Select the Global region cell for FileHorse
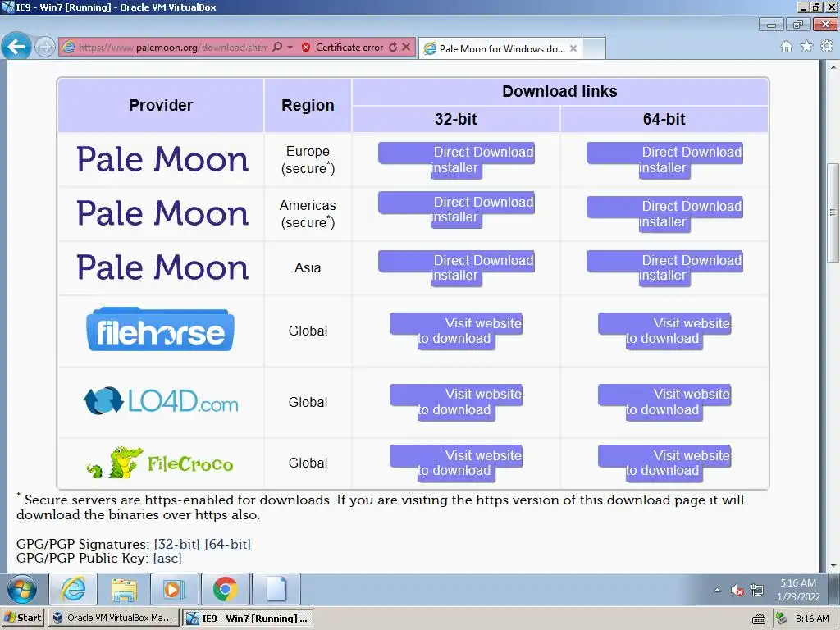 (x=308, y=331)
